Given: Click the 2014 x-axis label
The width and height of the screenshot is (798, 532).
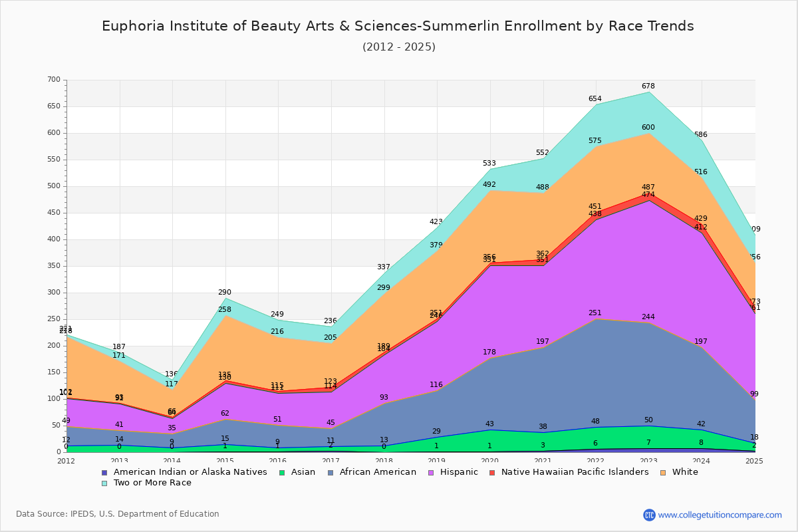Looking at the screenshot, I should (x=172, y=461).
